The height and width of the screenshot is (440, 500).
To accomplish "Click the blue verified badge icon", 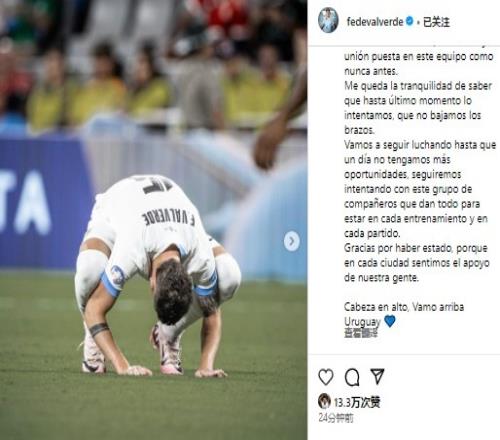I will coord(410,22).
